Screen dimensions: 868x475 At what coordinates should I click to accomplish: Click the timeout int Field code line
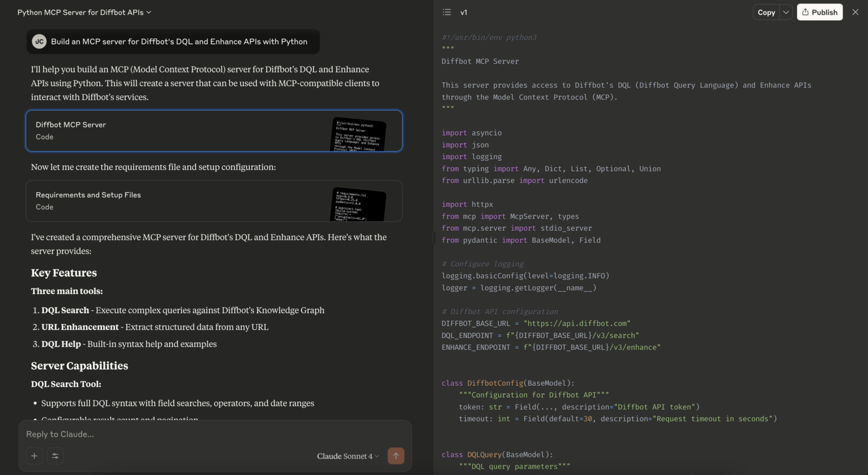pyautogui.click(x=618, y=419)
